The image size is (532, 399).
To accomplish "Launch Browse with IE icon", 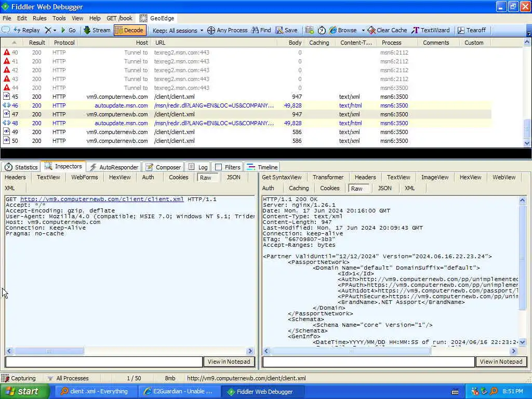I will pos(343,30).
